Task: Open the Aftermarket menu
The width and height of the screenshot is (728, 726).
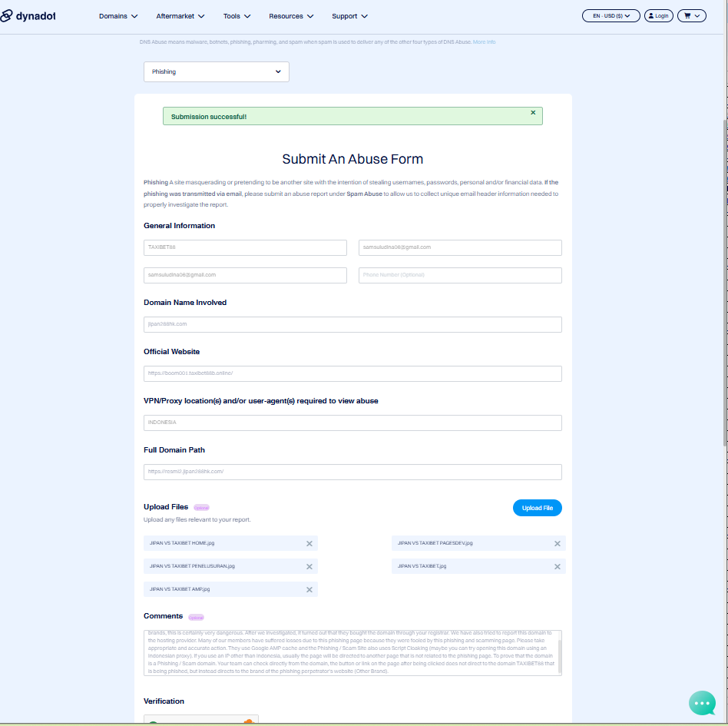Action: pyautogui.click(x=180, y=16)
